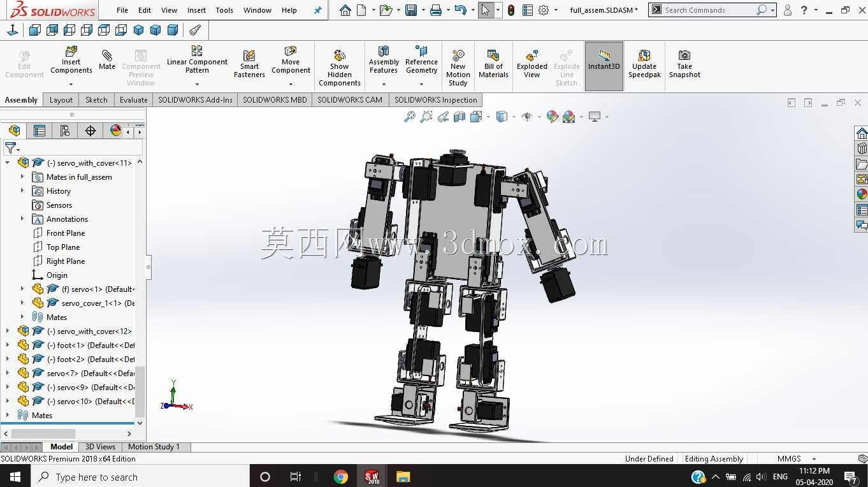Click the Zoom to Area magnifier

click(x=426, y=117)
